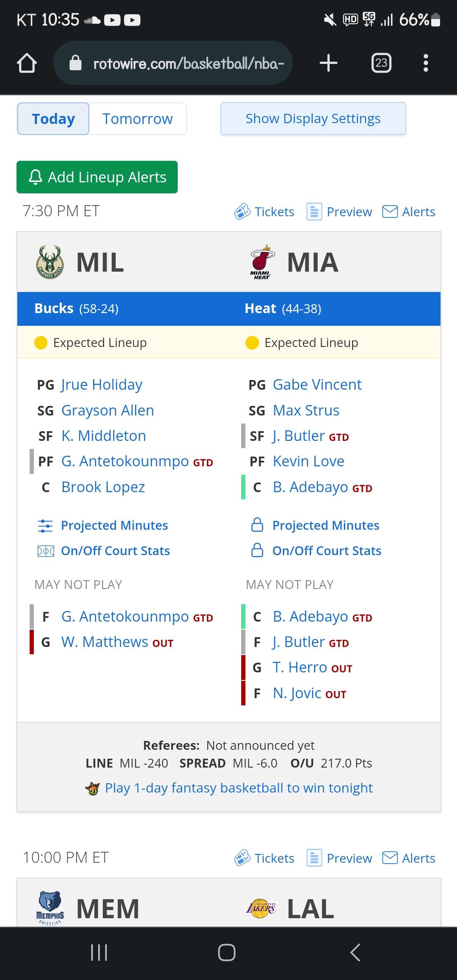Click the Add Lineup Alerts button
457x980 pixels.
tap(97, 177)
